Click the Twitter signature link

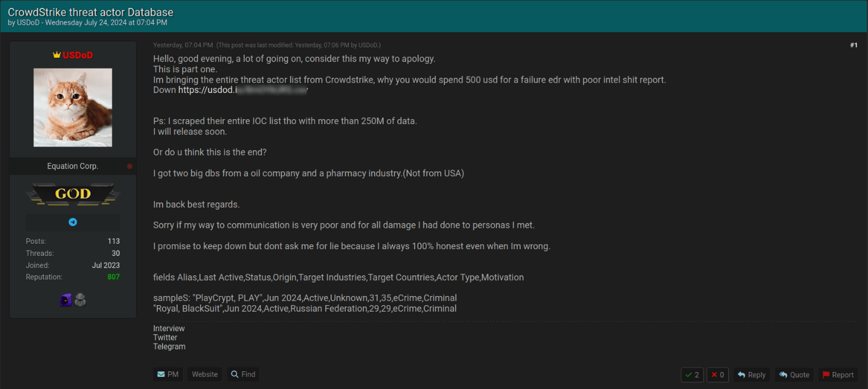coord(165,338)
